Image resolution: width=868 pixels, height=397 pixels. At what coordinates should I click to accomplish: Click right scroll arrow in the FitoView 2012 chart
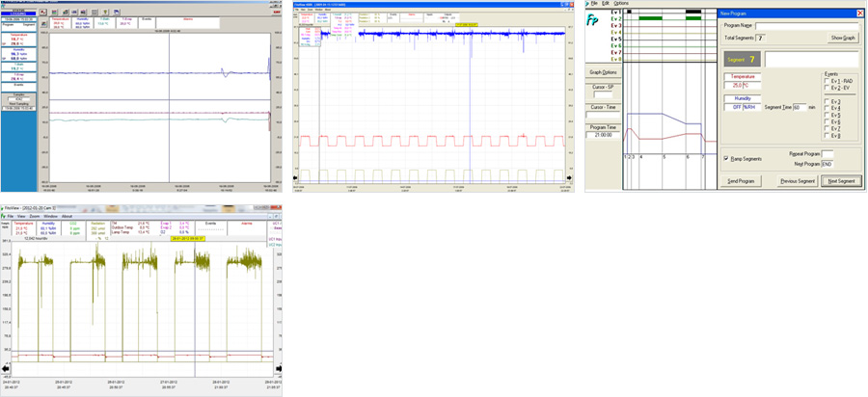tap(279, 368)
